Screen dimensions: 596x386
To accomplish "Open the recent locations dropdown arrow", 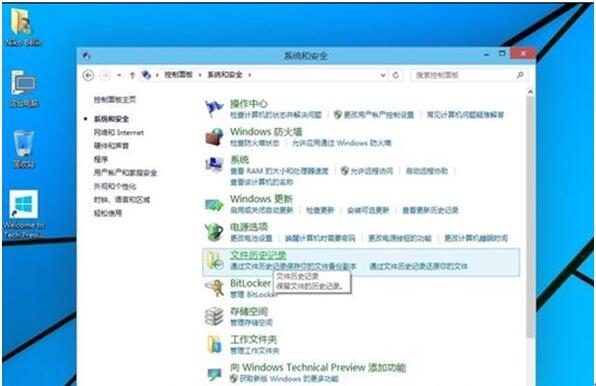I will pyautogui.click(x=119, y=75).
